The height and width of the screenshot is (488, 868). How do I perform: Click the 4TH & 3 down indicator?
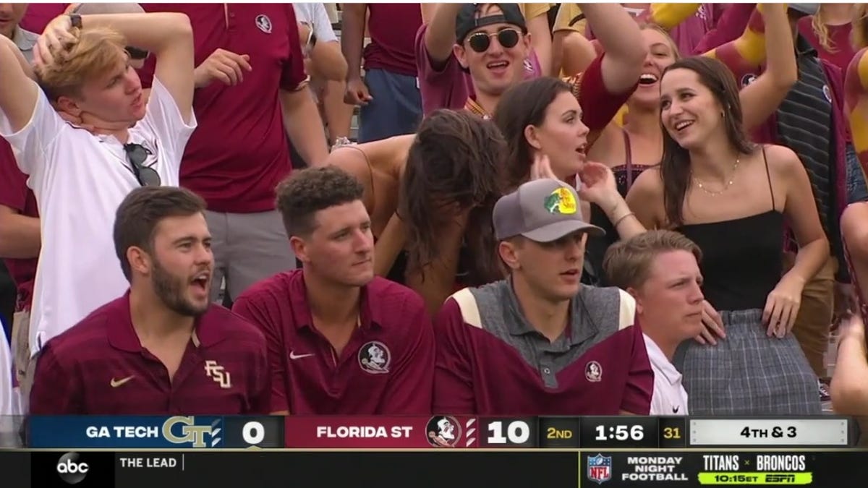click(x=768, y=432)
